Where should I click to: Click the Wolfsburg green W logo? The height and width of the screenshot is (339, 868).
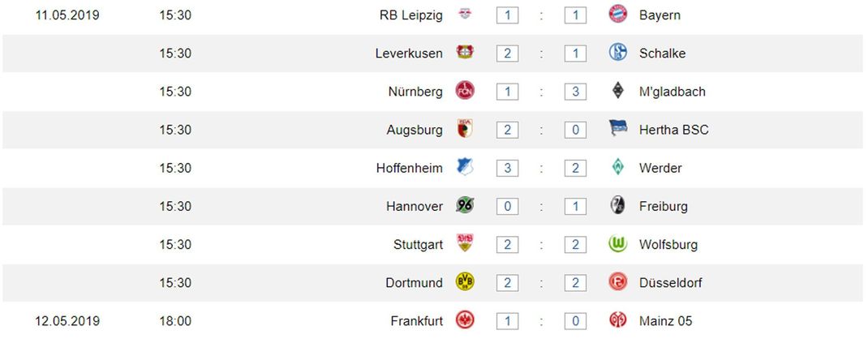pos(618,244)
